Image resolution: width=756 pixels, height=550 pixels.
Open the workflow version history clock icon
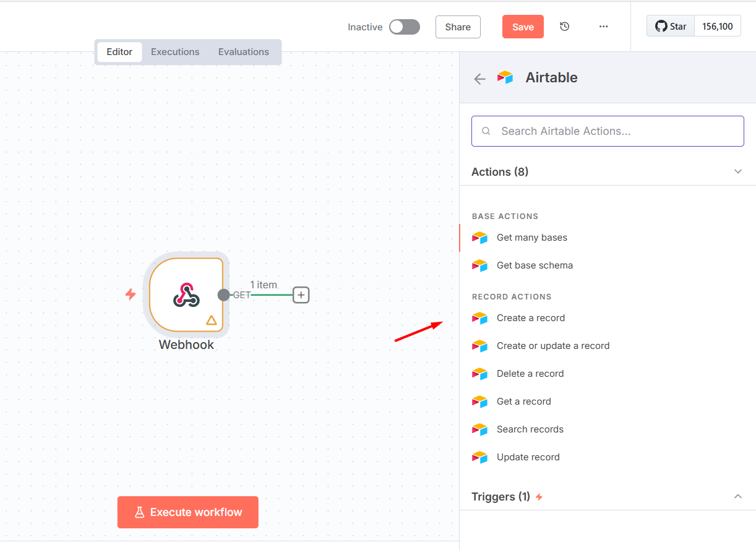point(564,27)
